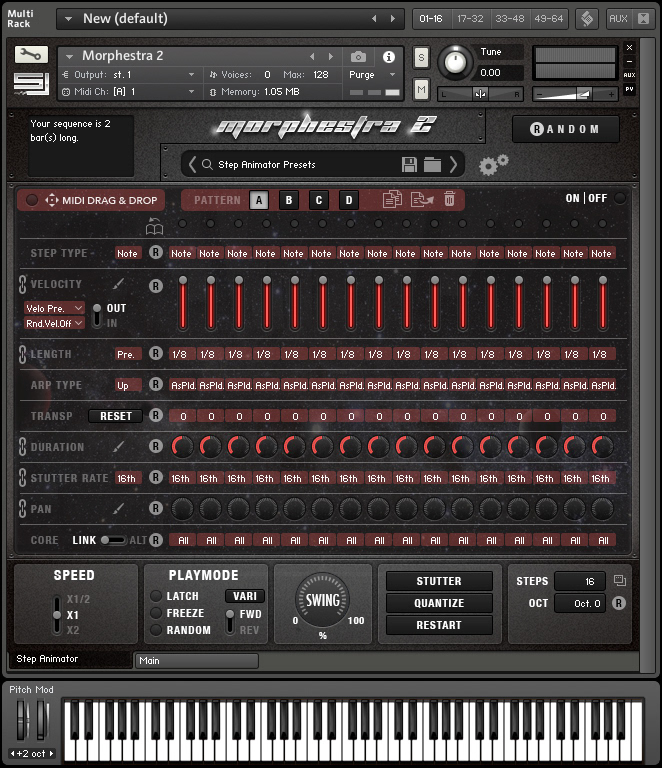The height and width of the screenshot is (768, 662).
Task: Click the book icon above Step Type
Action: click(155, 226)
